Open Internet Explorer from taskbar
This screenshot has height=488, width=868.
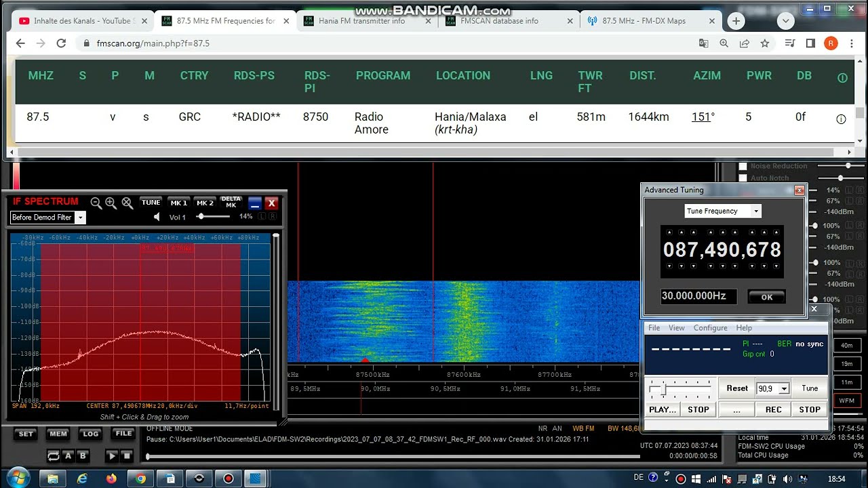(82, 479)
